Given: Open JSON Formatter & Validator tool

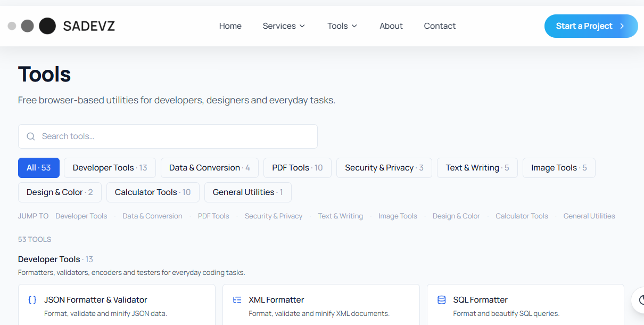Looking at the screenshot, I should coord(96,300).
